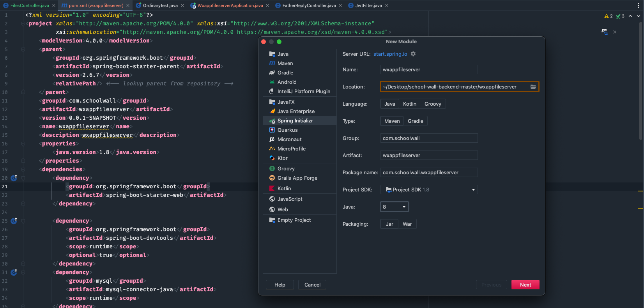
Task: Click the Artifact input field
Action: pos(429,155)
